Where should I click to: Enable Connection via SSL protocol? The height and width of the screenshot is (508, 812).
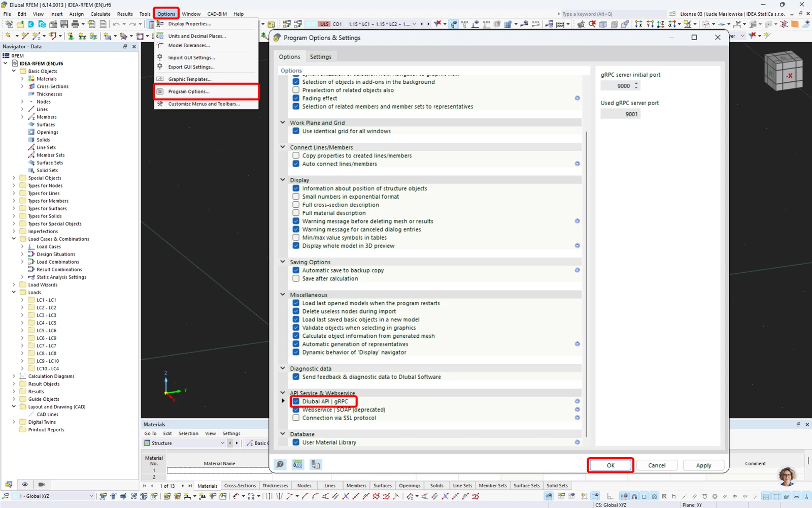coord(296,418)
